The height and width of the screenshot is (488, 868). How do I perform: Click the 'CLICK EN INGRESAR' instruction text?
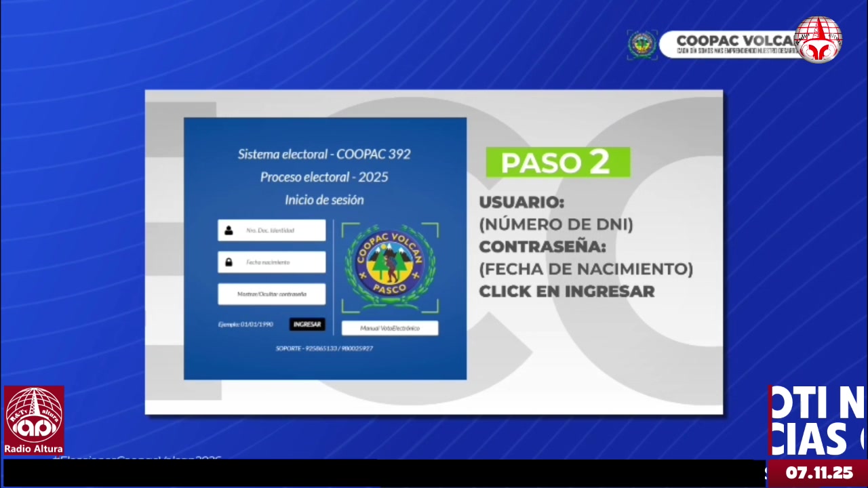point(566,291)
